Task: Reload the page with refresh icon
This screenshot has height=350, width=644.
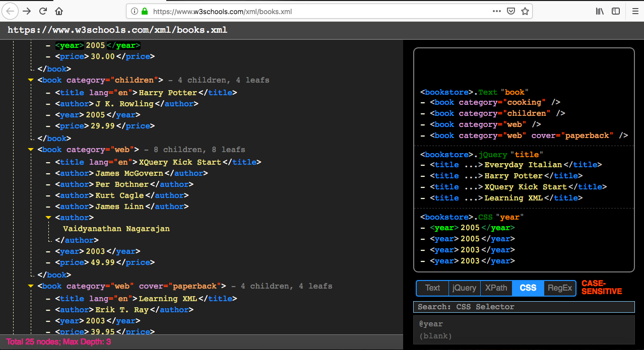Action: pyautogui.click(x=43, y=11)
